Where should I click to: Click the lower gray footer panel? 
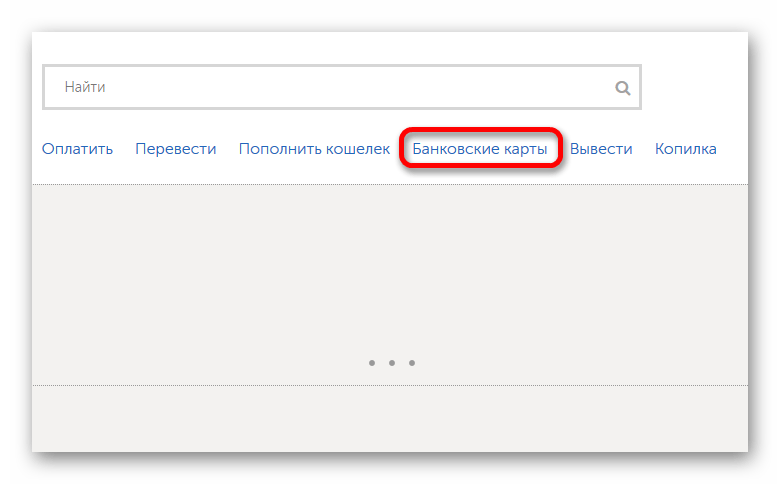[x=390, y=419]
